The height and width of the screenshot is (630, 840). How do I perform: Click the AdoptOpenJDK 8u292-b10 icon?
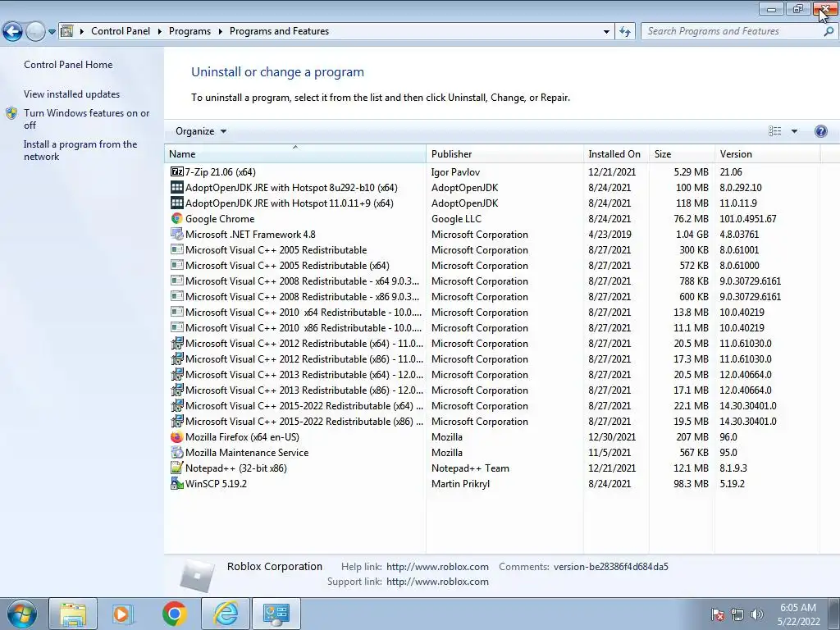tap(177, 188)
